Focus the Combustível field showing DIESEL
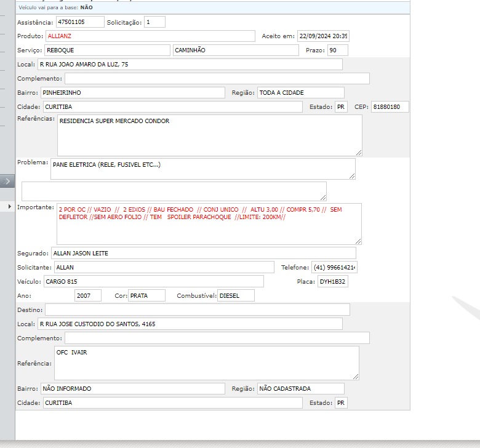Screen dimensions: 480x448 [x=235, y=296]
